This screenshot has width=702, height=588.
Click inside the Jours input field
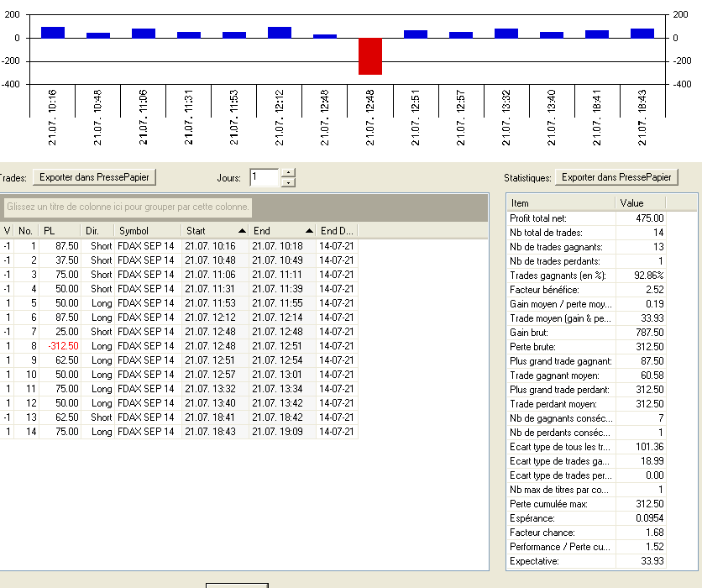tap(263, 177)
